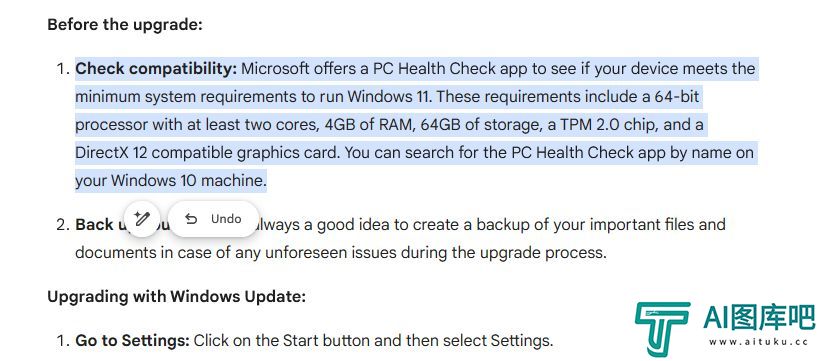The width and height of the screenshot is (828, 361).
Task: Select the bold Go to Settings label
Action: tap(133, 340)
